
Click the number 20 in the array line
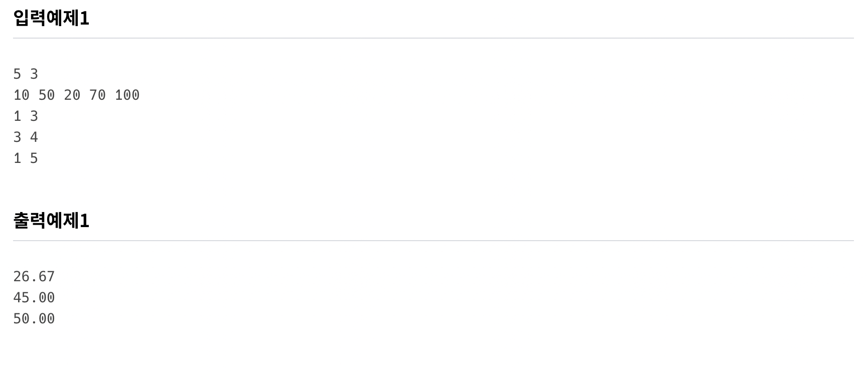point(72,95)
